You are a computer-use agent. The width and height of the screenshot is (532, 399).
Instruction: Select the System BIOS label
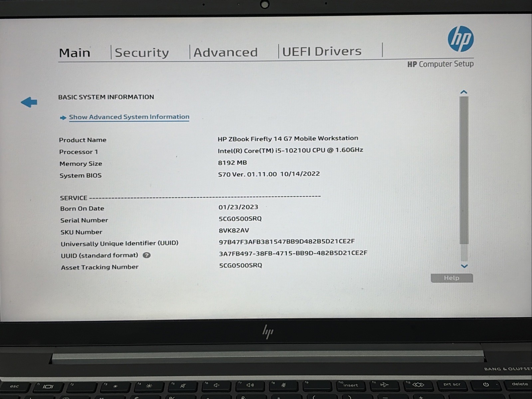click(x=81, y=175)
